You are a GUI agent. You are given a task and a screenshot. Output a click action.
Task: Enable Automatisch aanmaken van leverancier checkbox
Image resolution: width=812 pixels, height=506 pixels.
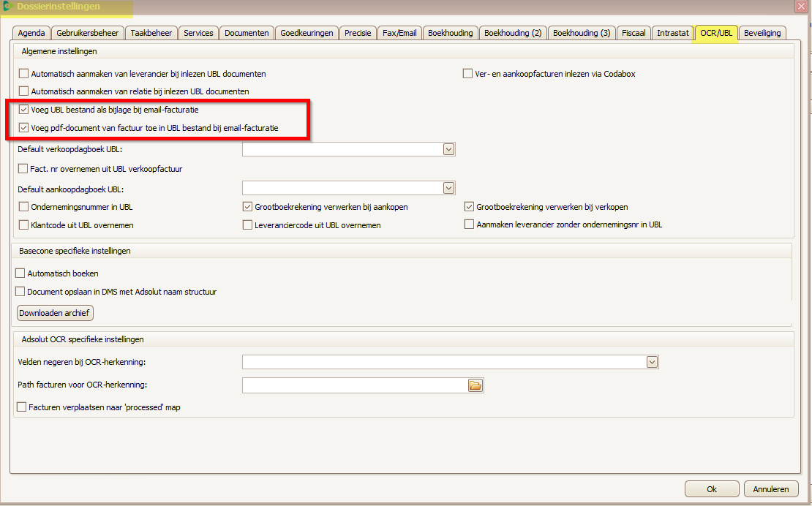[24, 74]
